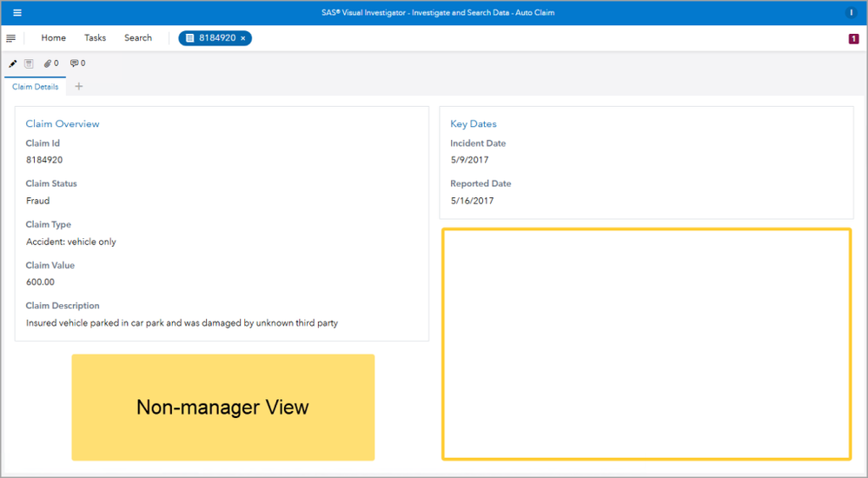The width and height of the screenshot is (868, 478).
Task: Click the Reported Date value 5/16/2017
Action: click(x=472, y=201)
